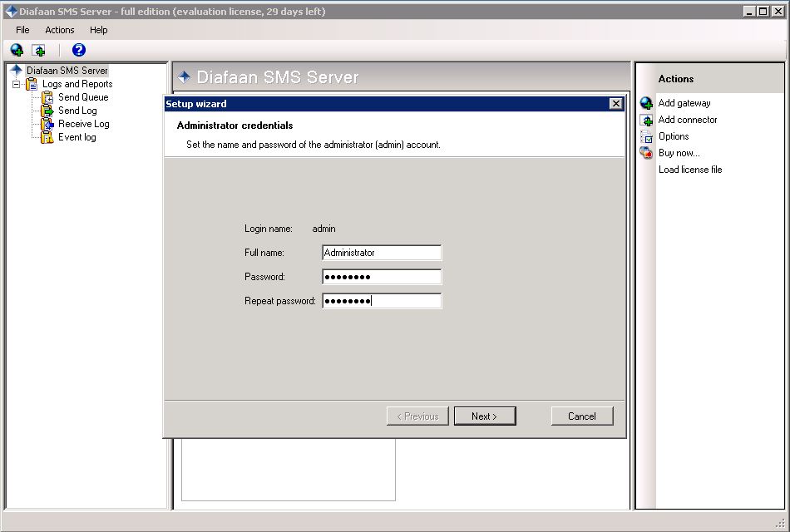Image resolution: width=790 pixels, height=532 pixels.
Task: Select the Add gateway globe icon on the toolbar
Action: click(x=17, y=50)
